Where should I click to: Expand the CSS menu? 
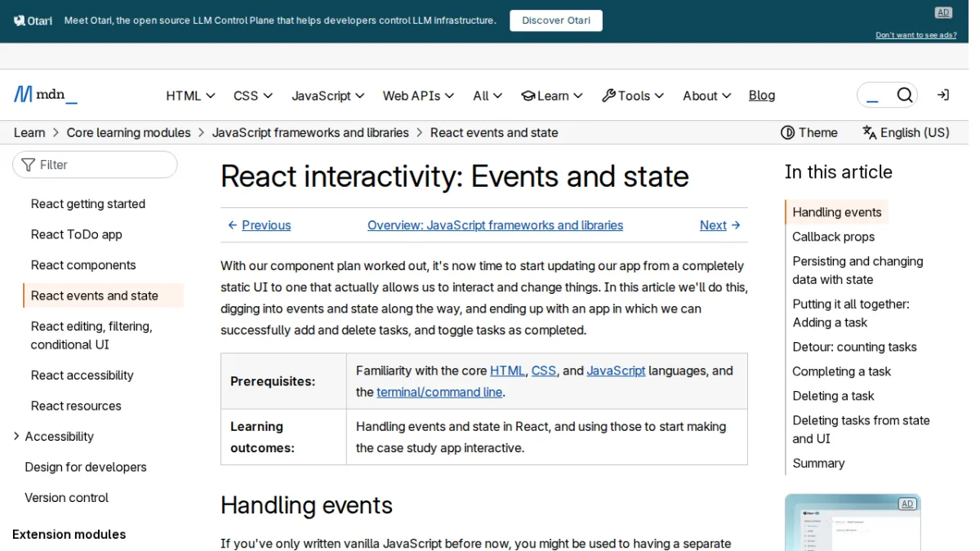[x=253, y=96]
